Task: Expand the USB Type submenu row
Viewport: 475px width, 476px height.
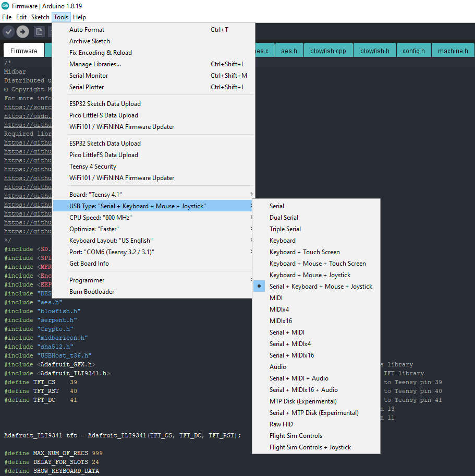Action: 153,206
